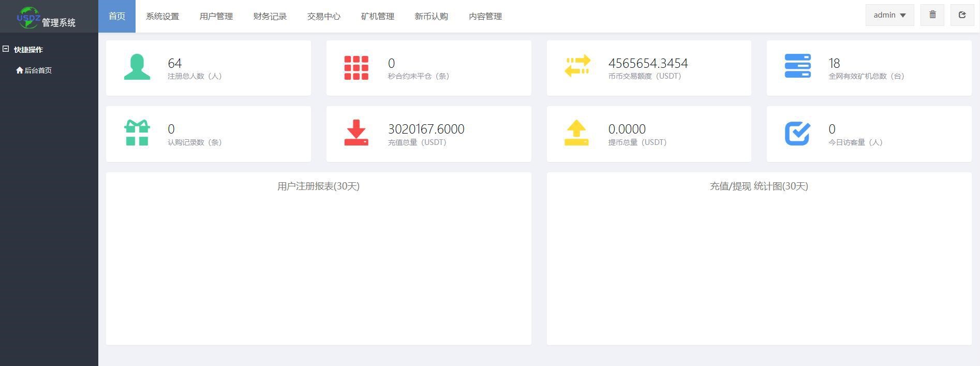Click the trash clear cache icon
Image resolution: width=980 pixels, height=366 pixels.
pyautogui.click(x=932, y=15)
